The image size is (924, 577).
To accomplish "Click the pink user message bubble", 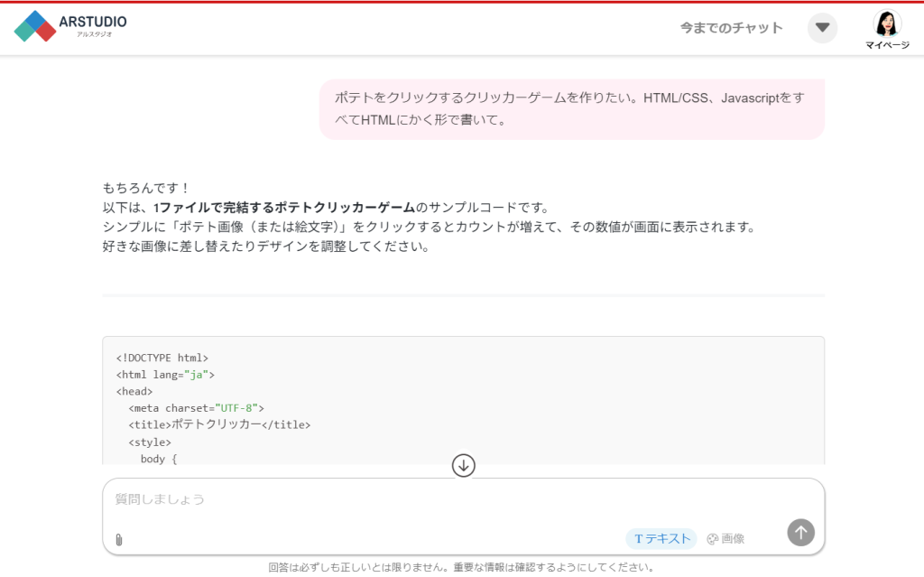I will coord(571,108).
